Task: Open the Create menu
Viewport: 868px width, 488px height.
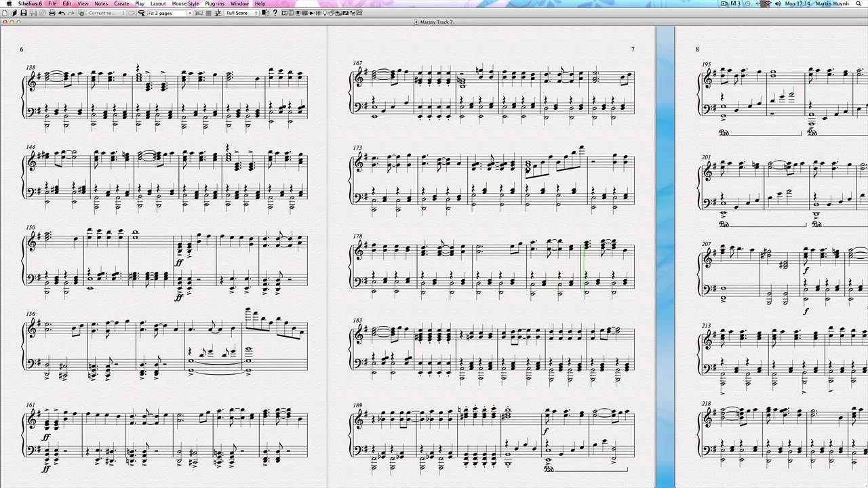Action: [x=121, y=3]
